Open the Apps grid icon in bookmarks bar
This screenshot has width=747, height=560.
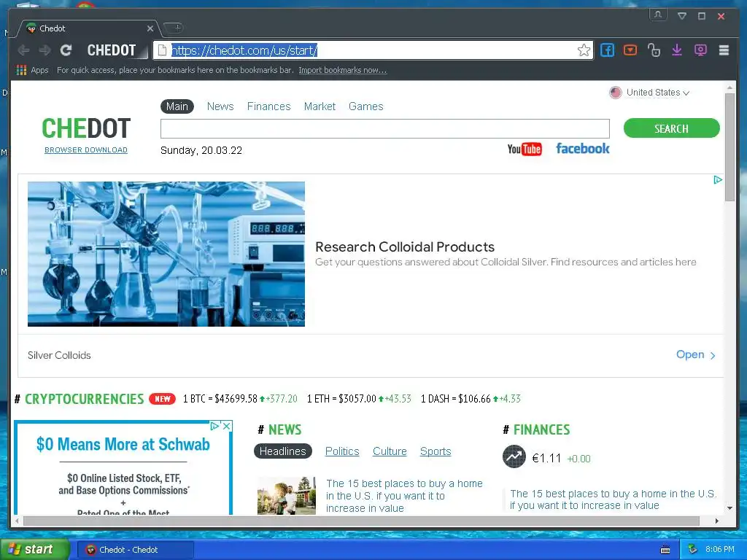coord(21,70)
